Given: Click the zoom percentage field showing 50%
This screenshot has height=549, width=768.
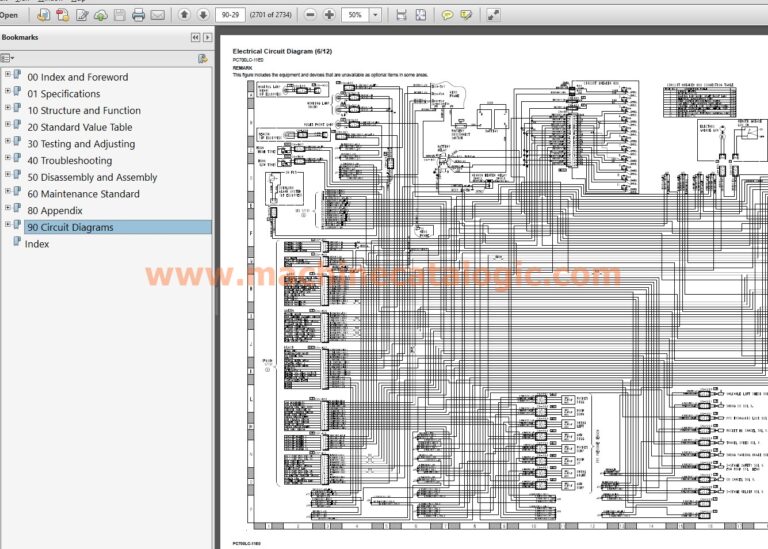Looking at the screenshot, I should tap(355, 15).
